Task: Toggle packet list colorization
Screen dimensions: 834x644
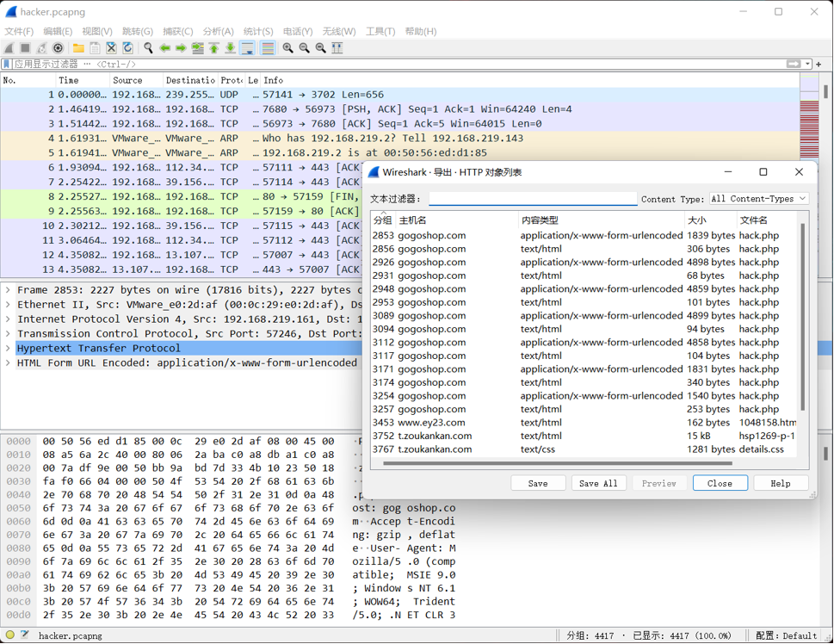Action: pyautogui.click(x=268, y=48)
